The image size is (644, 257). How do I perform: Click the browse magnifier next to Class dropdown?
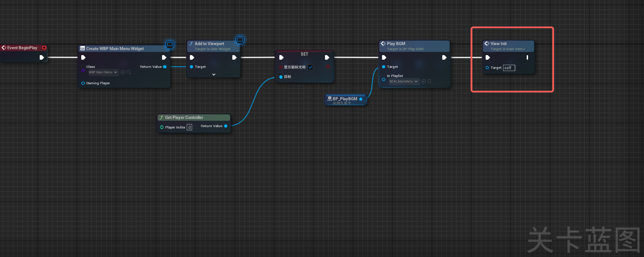click(129, 72)
